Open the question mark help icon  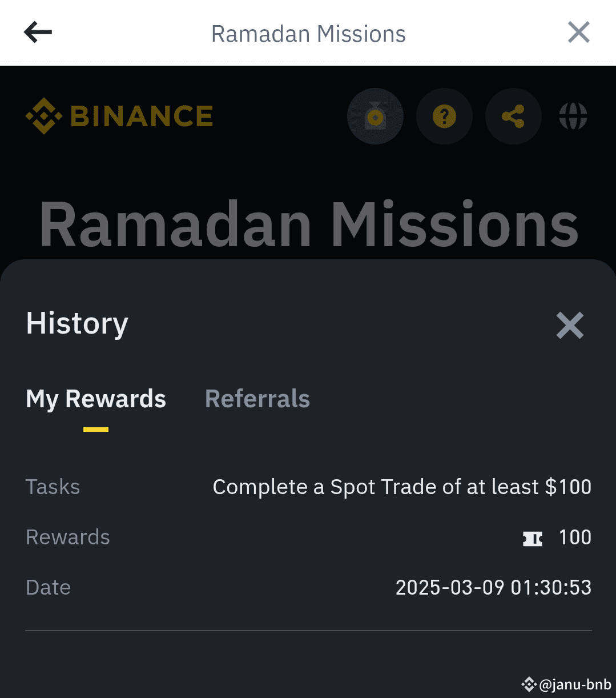coord(444,117)
